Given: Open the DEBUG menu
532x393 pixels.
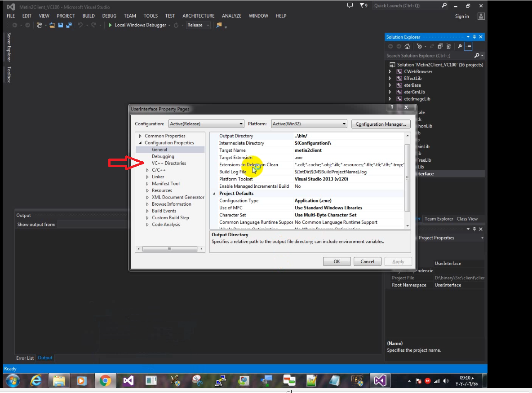Looking at the screenshot, I should coord(109,16).
